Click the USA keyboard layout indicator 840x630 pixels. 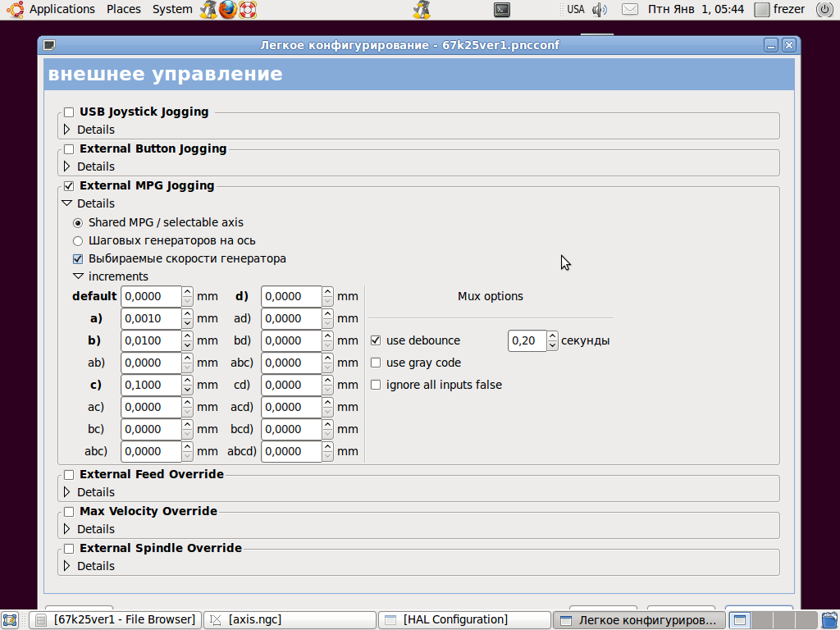click(575, 9)
